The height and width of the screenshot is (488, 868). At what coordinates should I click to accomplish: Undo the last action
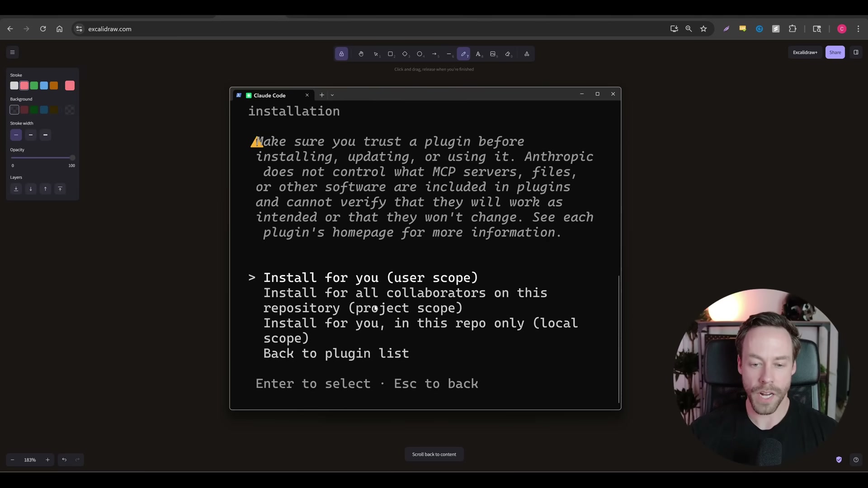click(x=64, y=460)
